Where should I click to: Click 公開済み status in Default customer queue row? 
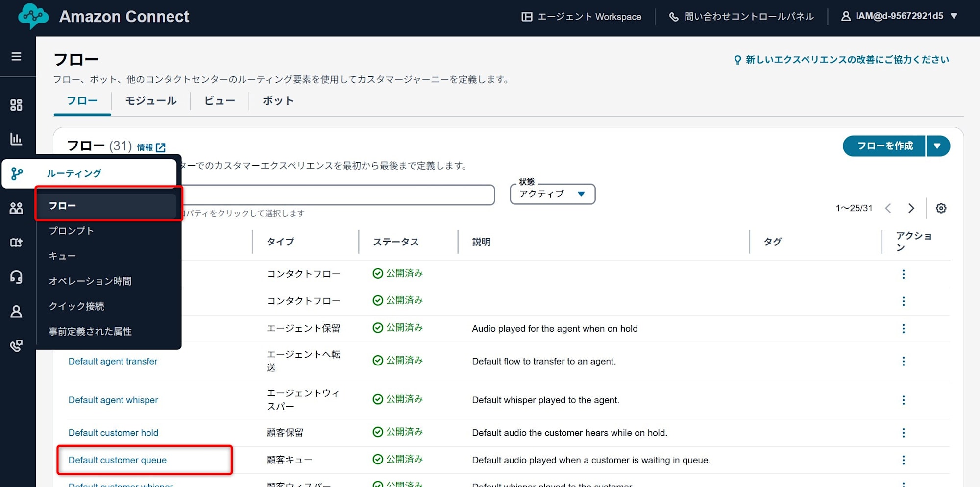(397, 459)
